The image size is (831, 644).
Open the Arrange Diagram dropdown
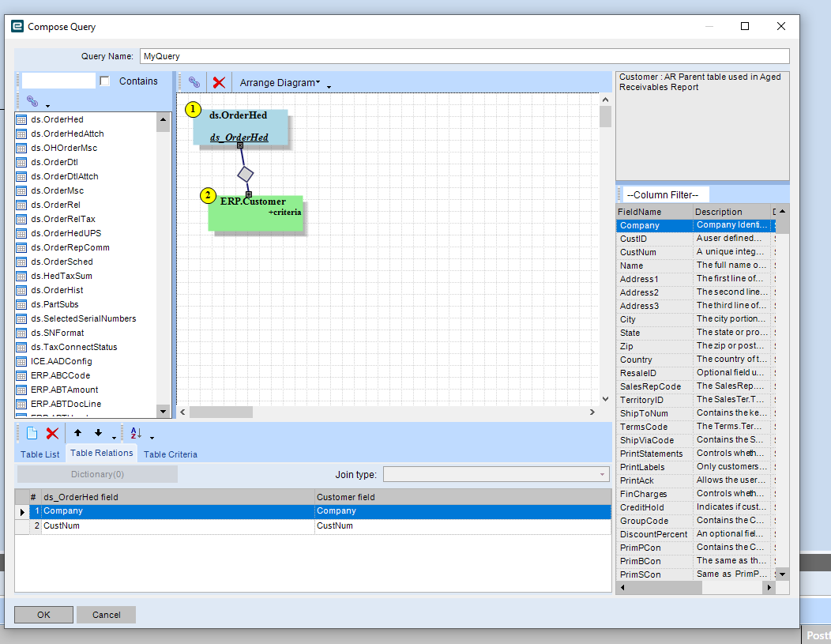pos(280,82)
